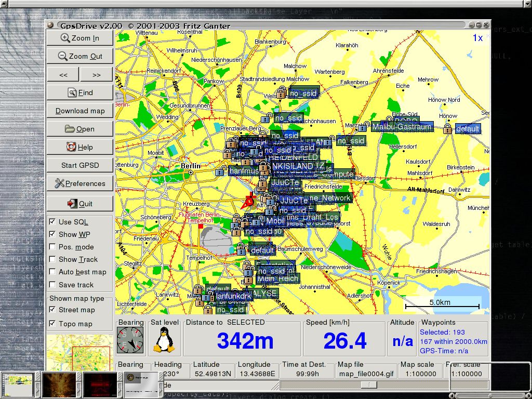The width and height of the screenshot is (532, 399).
Task: Click the Map scale value 1:100000
Action: pos(421,374)
